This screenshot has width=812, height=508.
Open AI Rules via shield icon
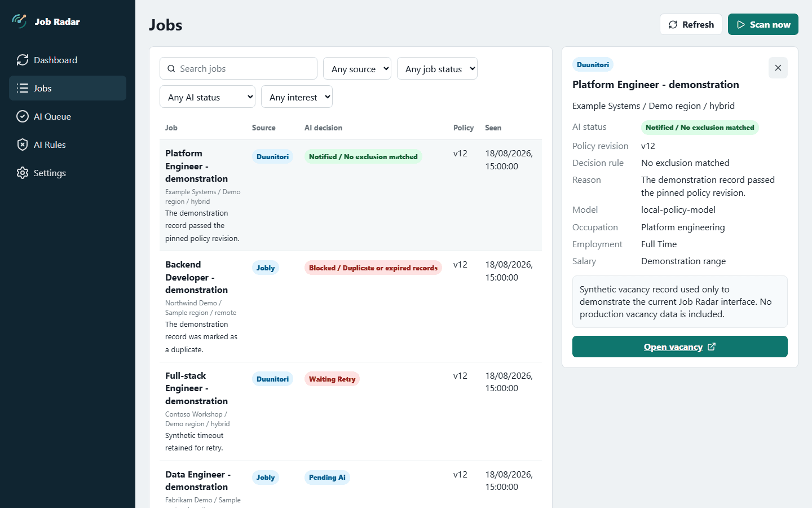pyautogui.click(x=23, y=144)
